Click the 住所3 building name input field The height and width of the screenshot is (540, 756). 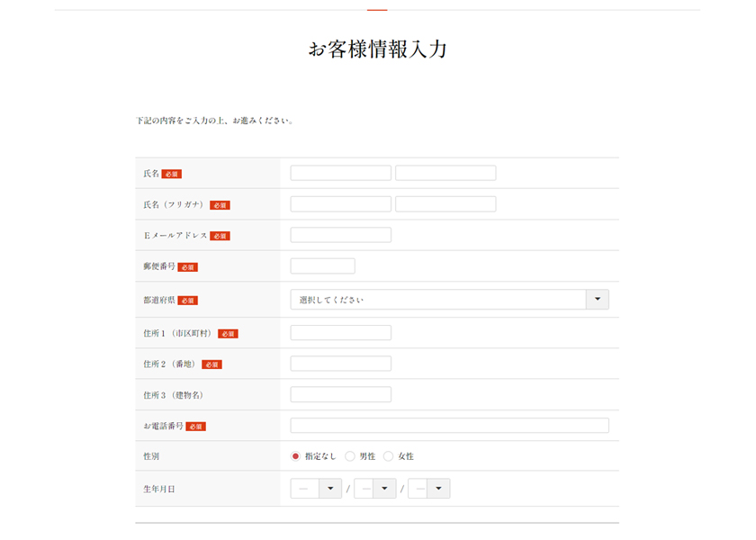click(340, 393)
